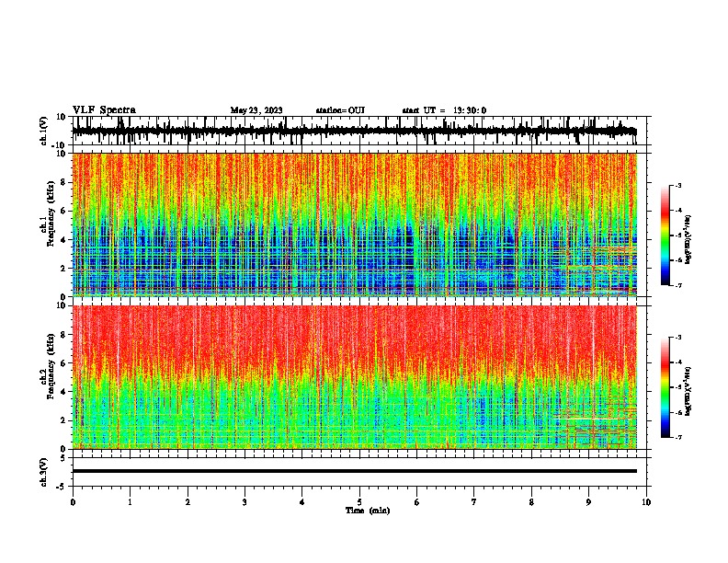Screen dimensions: 728x563
Task: Click the ch.2 spectrogram color scale bar
Action: tap(665, 387)
